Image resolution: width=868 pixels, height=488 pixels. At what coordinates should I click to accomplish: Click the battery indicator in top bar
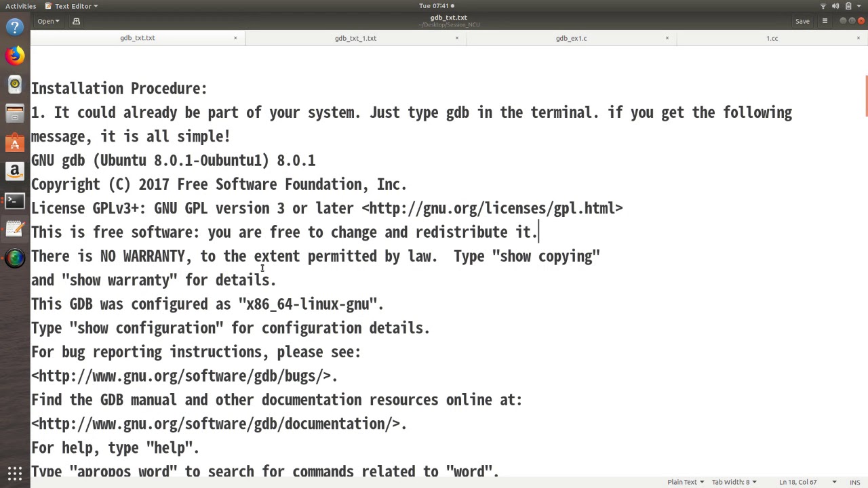coord(848,6)
